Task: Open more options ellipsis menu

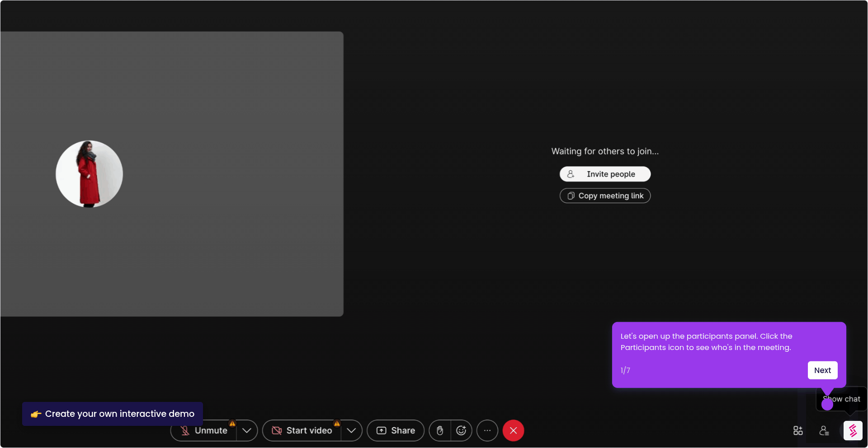Action: [x=487, y=430]
